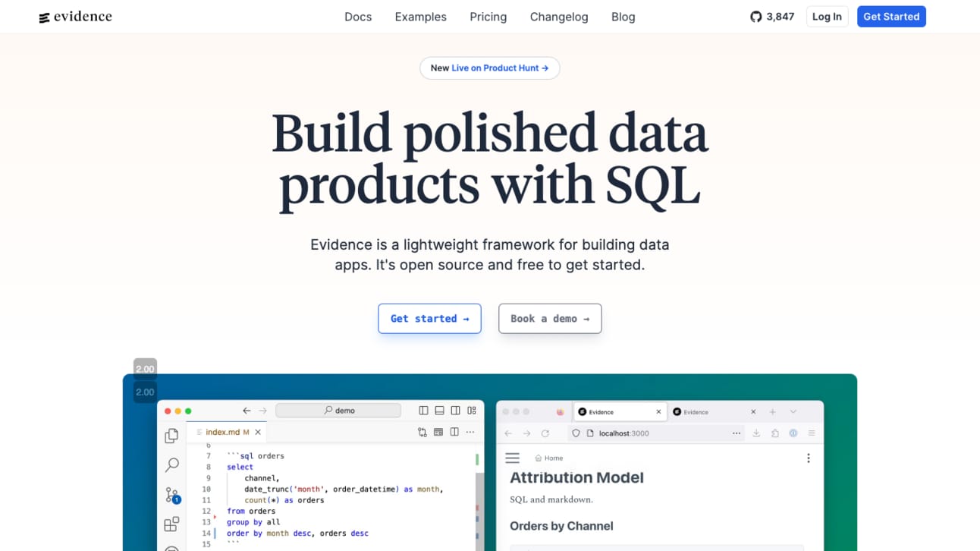Click the code line 'group by all'
Image resolution: width=980 pixels, height=551 pixels.
coord(253,522)
